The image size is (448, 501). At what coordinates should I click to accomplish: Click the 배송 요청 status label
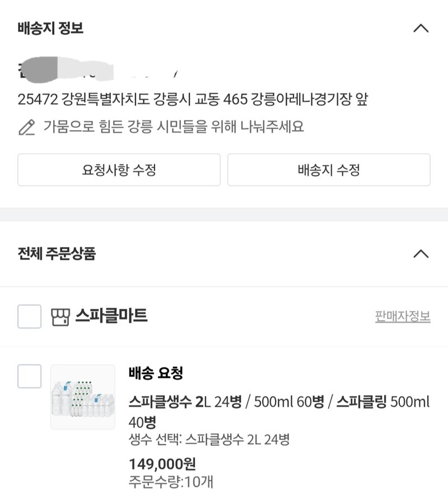point(156,373)
